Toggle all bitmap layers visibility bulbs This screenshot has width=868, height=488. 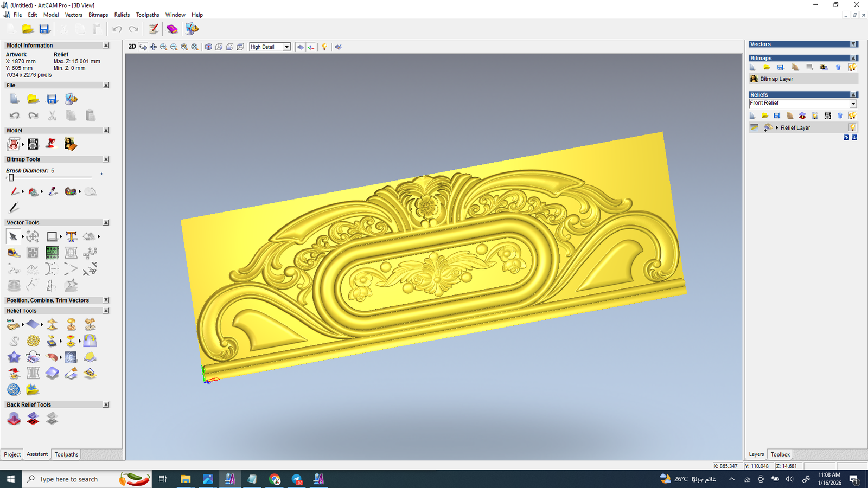(852, 67)
